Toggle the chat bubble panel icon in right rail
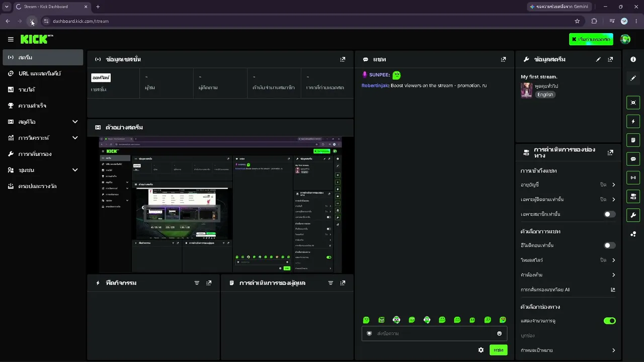Viewport: 644px width, 362px height. 633,159
